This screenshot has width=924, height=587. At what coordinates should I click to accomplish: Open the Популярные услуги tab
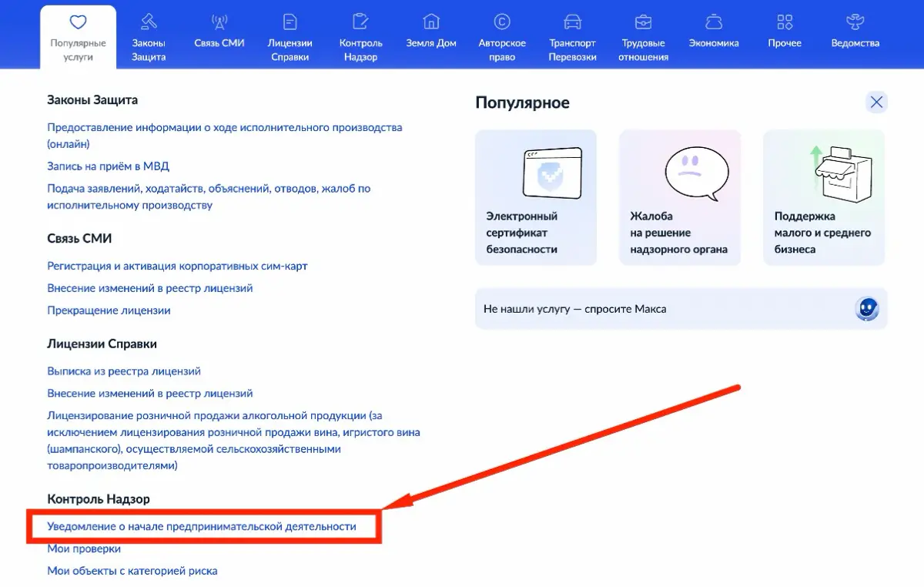coord(78,37)
